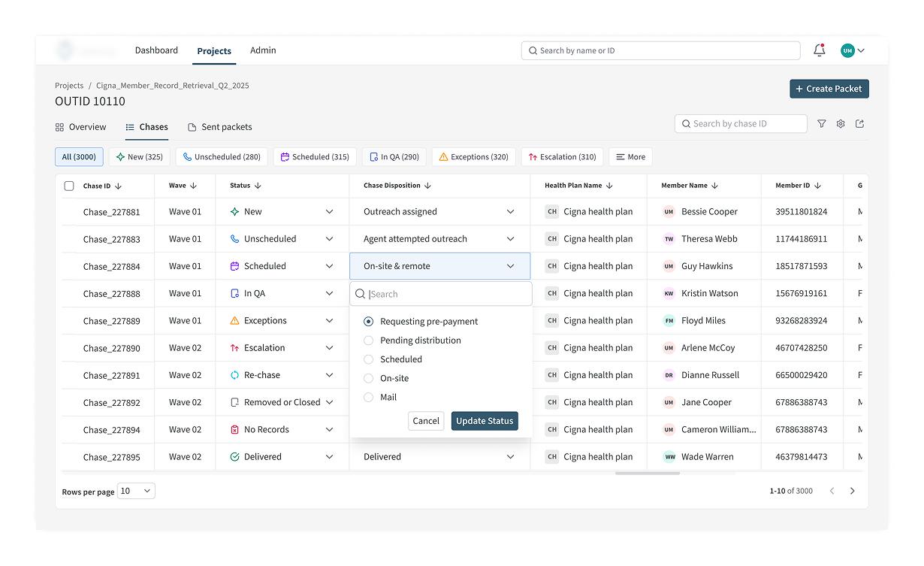The image size is (924, 566).
Task: Go to next page arrow
Action: pyautogui.click(x=852, y=491)
